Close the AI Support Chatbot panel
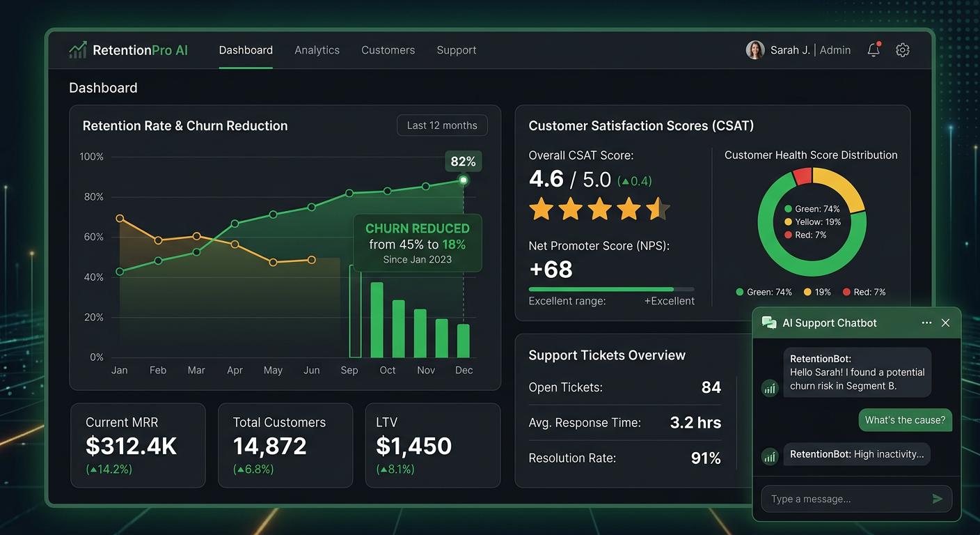980x535 pixels. 945,323
